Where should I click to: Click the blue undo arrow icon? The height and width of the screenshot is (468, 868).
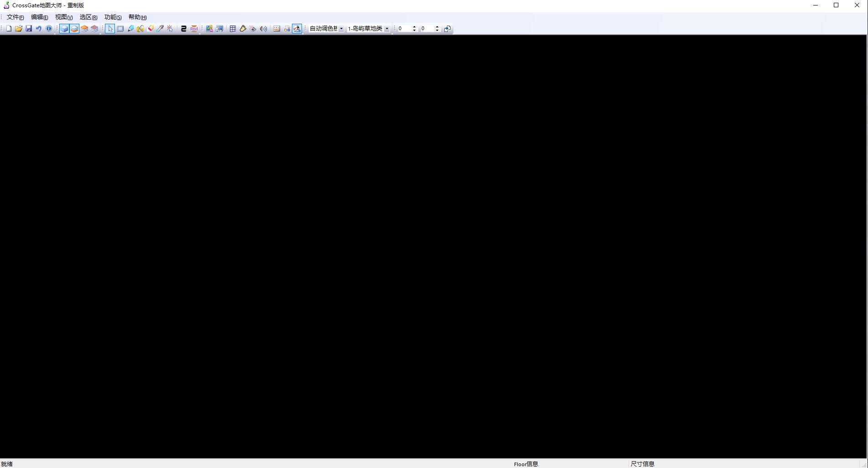(x=39, y=28)
